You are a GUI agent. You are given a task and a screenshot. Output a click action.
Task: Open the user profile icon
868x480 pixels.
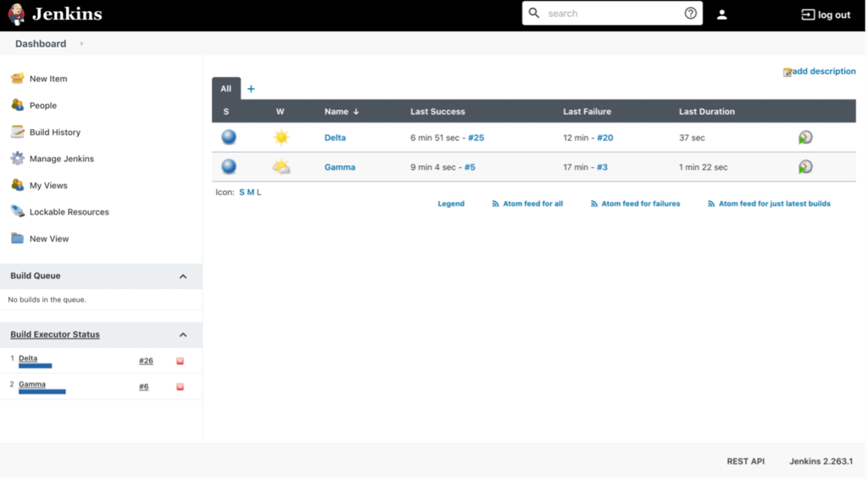pos(722,15)
